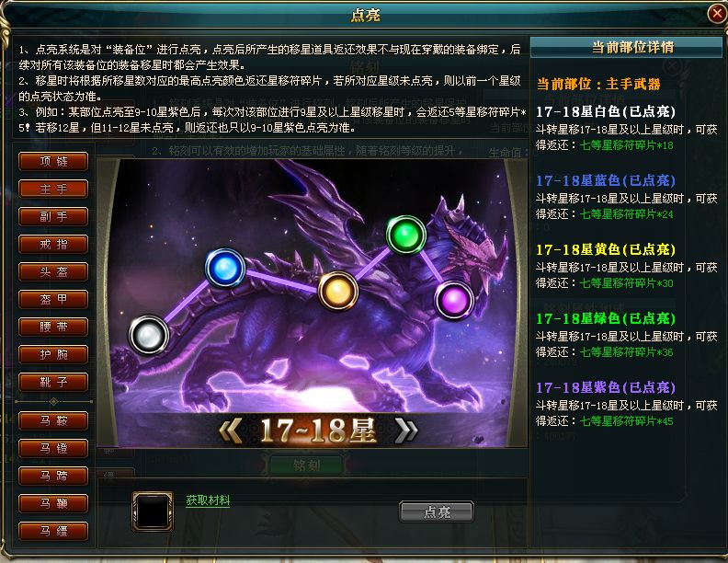Click the white star orb

coord(149,335)
